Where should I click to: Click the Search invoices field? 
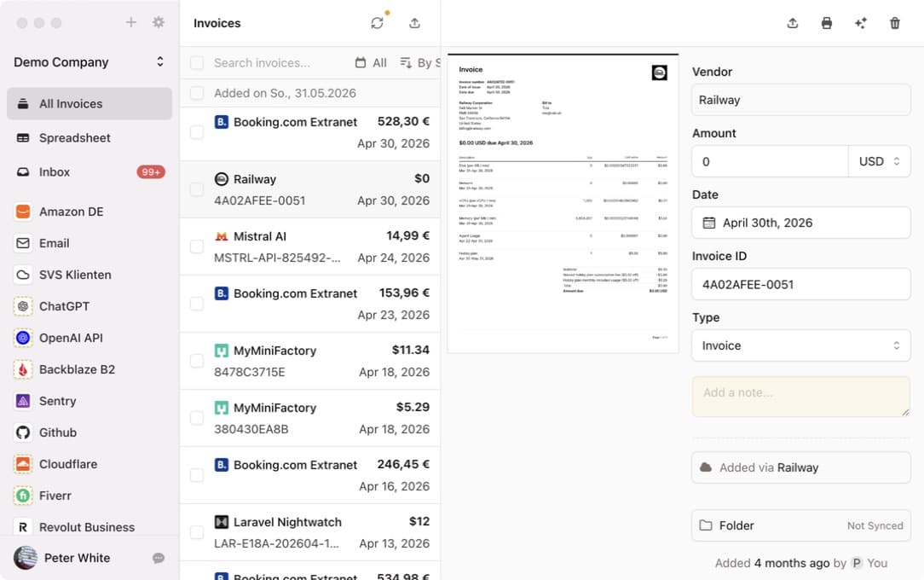279,62
